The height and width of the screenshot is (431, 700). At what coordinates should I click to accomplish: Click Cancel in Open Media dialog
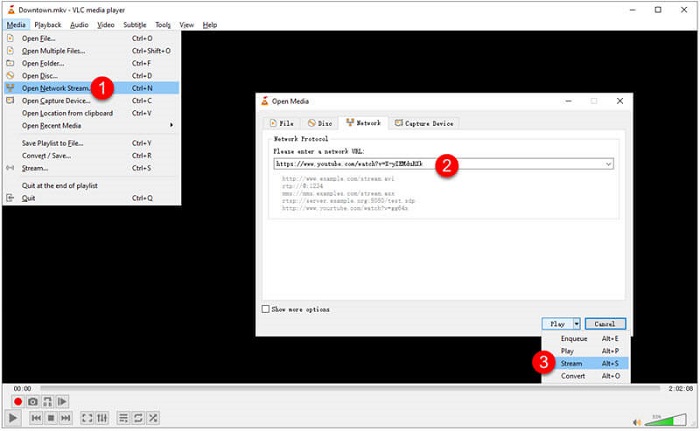(605, 324)
